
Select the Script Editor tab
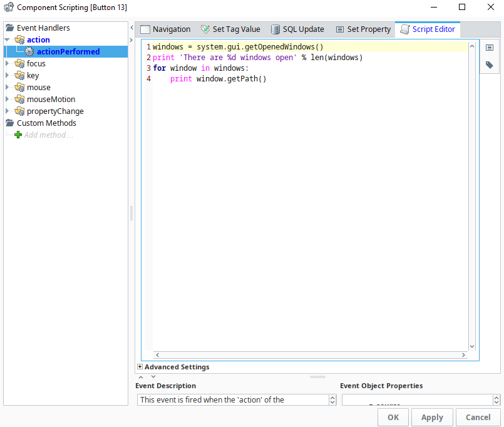coord(428,29)
